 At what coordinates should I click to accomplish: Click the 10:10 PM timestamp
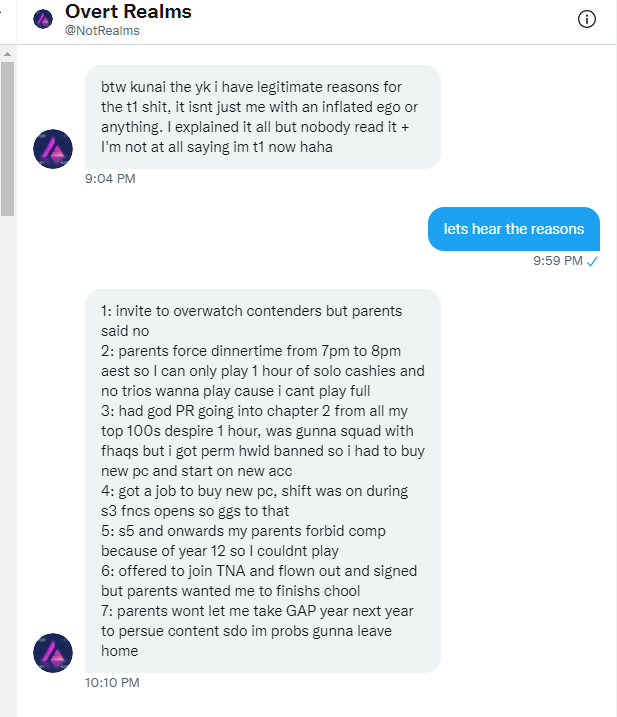[113, 683]
